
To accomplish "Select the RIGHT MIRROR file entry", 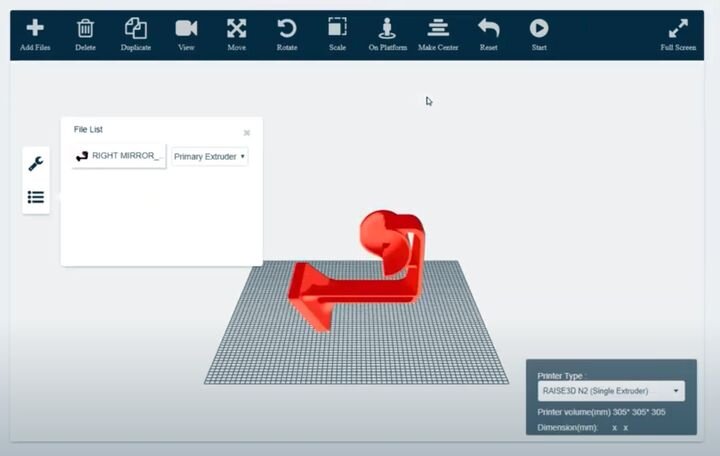I will tap(119, 156).
